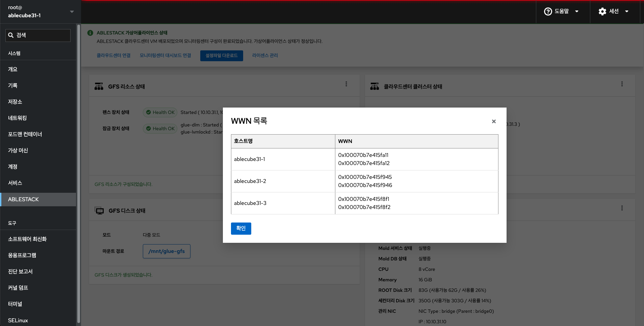
Task: Click the GFS 디스크 상태 disk icon
Action: (x=99, y=210)
